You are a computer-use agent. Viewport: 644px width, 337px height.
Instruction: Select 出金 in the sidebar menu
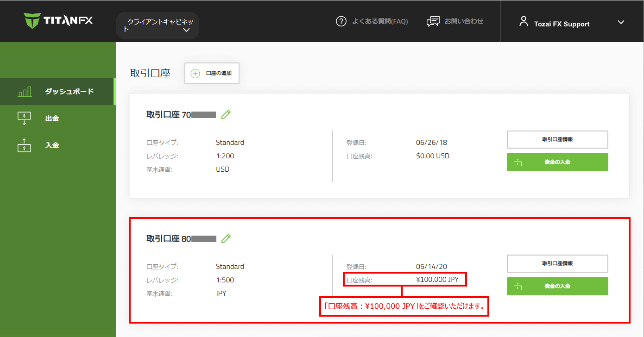52,118
